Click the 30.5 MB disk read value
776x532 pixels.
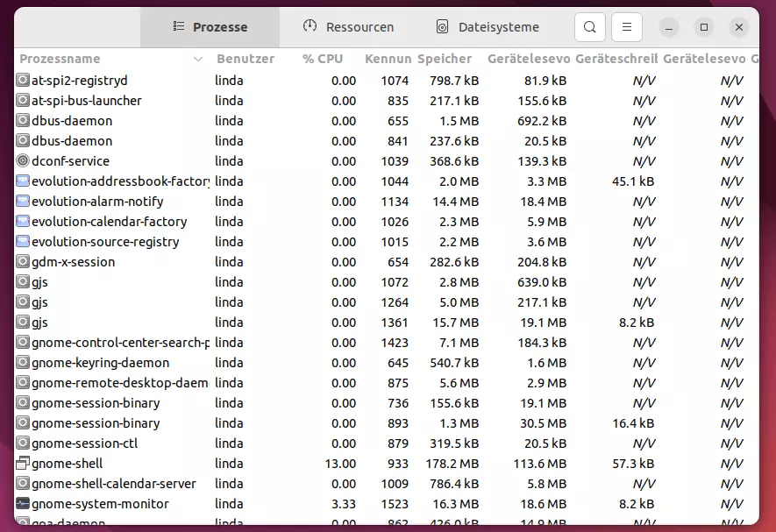(x=543, y=423)
